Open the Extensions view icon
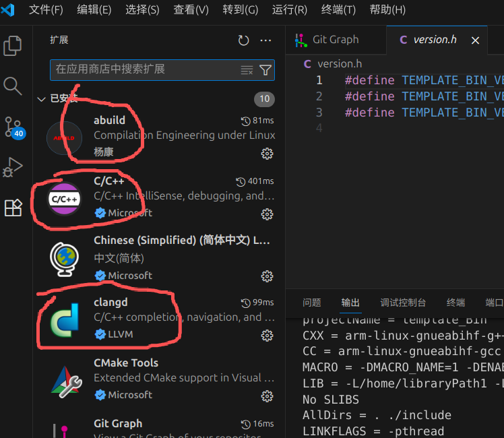Viewport: 504px width, 438px height. tap(13, 208)
